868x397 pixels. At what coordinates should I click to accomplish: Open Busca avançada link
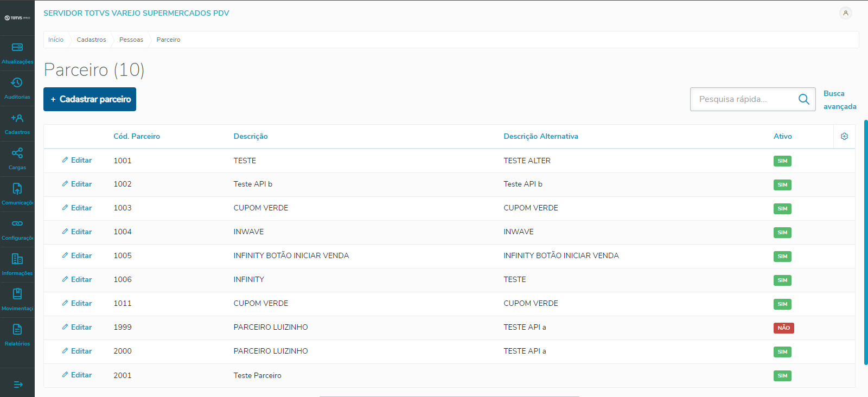coord(839,100)
